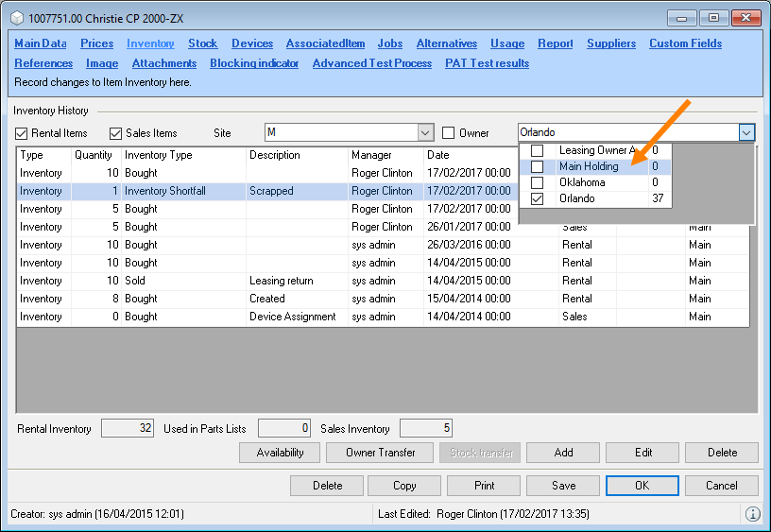Click the Rental Inventory quantity field

(127, 429)
